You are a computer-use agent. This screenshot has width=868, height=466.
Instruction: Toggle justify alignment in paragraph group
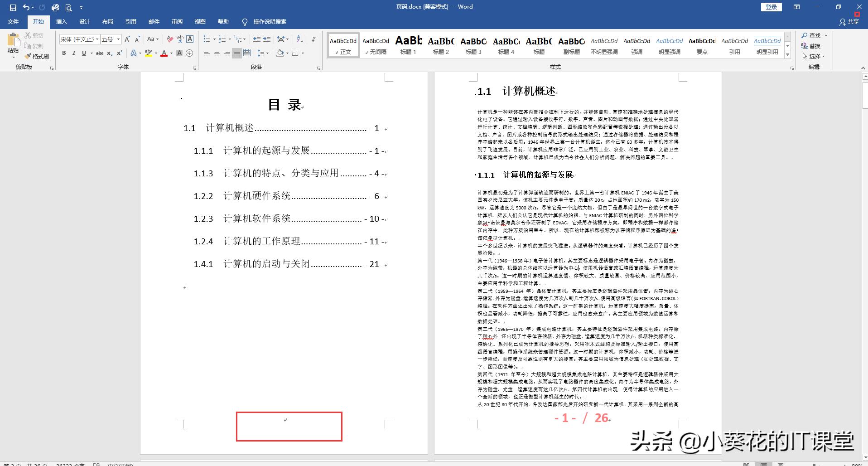[x=236, y=53]
